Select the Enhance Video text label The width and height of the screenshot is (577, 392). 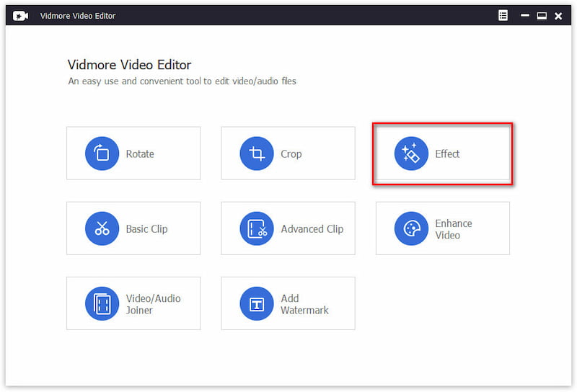pos(453,229)
